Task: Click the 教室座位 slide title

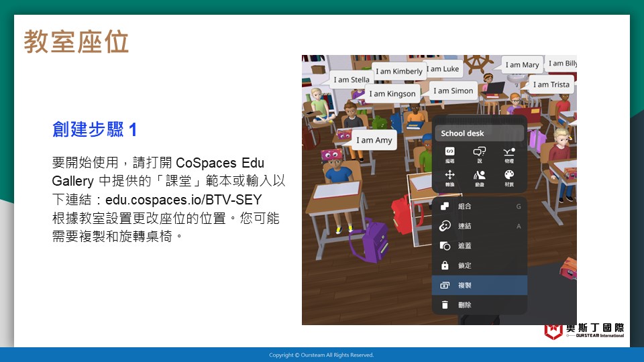Action: tap(76, 42)
